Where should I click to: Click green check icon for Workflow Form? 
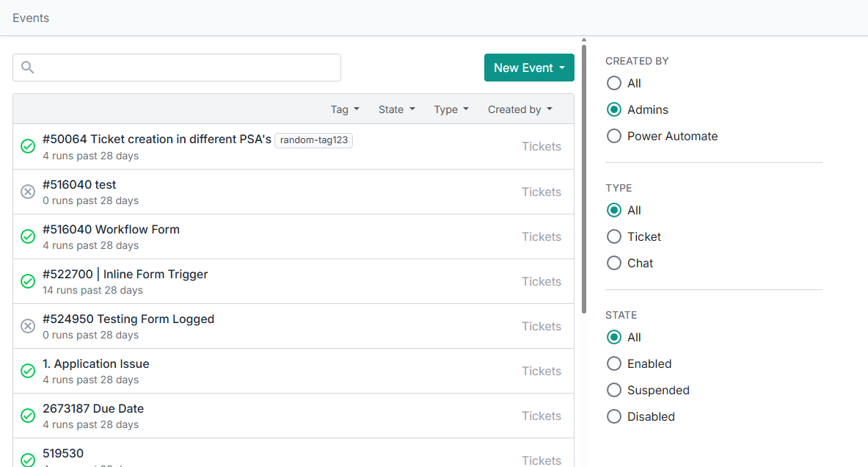(x=28, y=236)
